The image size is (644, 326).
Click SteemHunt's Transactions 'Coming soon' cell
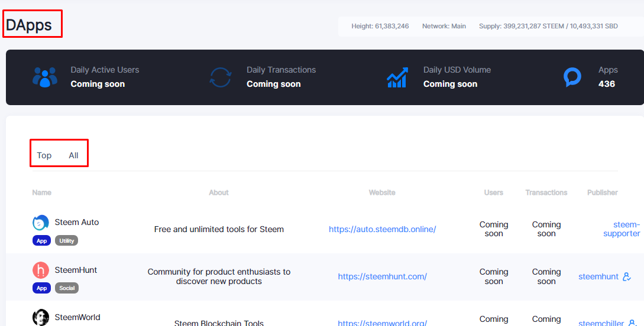coord(546,277)
